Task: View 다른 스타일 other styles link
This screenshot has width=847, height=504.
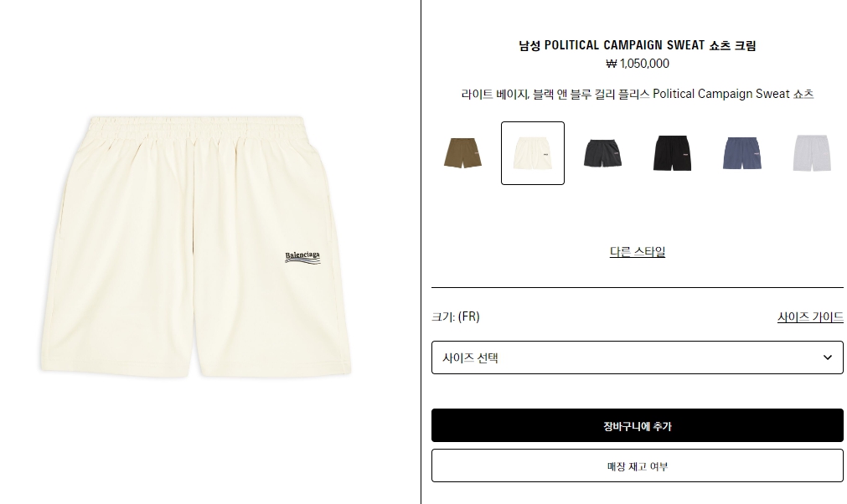Action: 638,251
